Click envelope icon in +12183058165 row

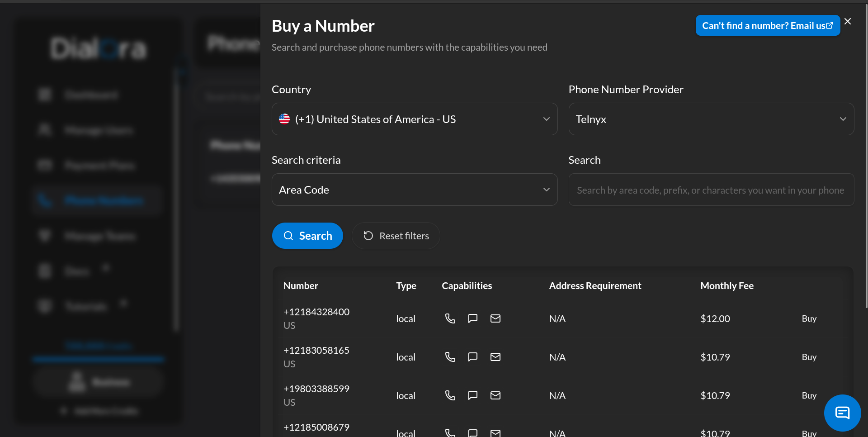click(495, 357)
